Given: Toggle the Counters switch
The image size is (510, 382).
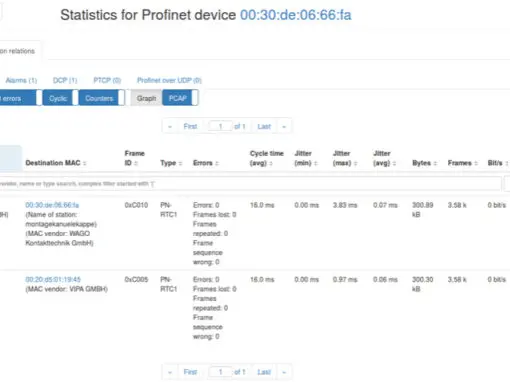Looking at the screenshot, I should click(x=102, y=98).
